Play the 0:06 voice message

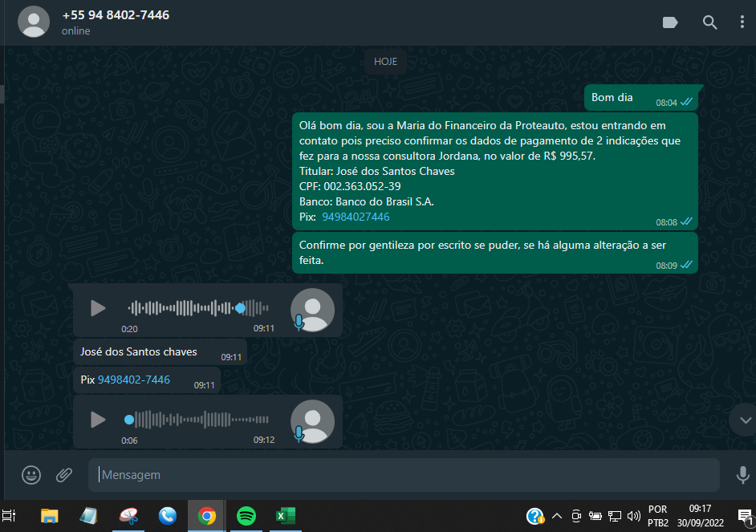[98, 420]
